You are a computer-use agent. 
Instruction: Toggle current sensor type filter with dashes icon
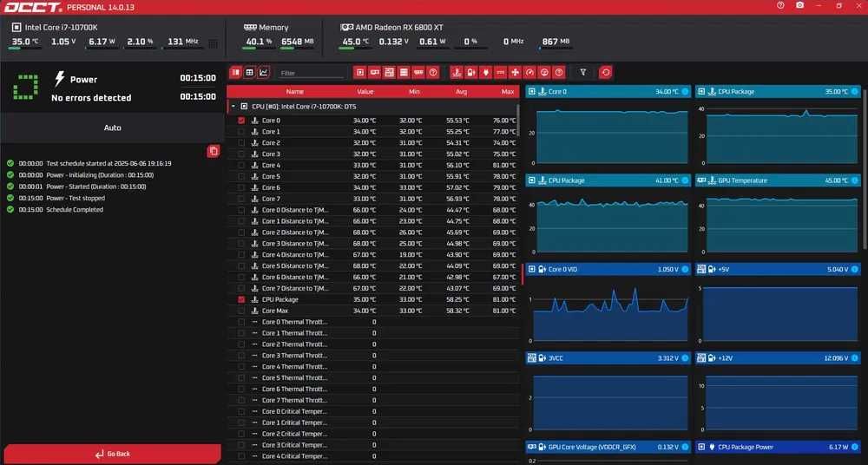(501, 73)
